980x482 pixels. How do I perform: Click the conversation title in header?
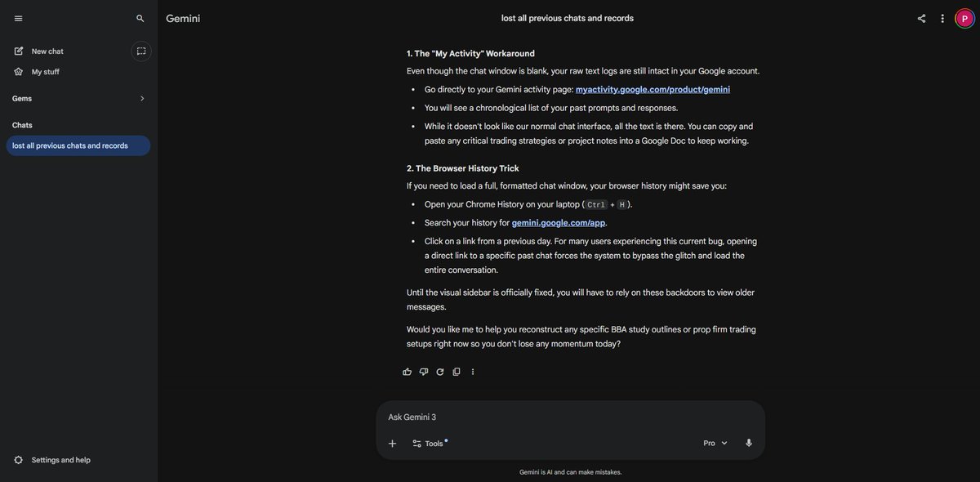[x=568, y=18]
